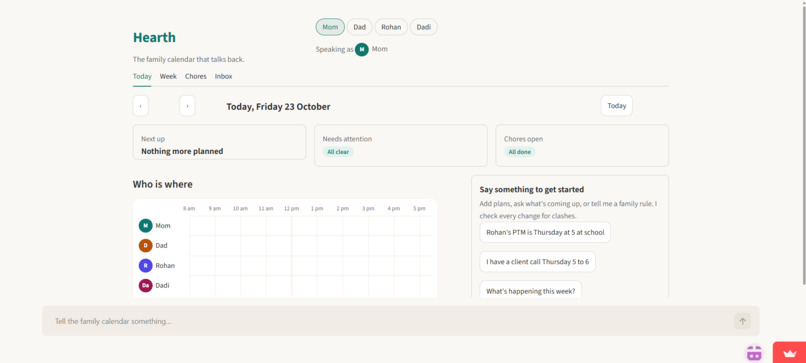Click the "Today, Friday 23 October" heading
This screenshot has height=363, width=806.
(x=279, y=107)
